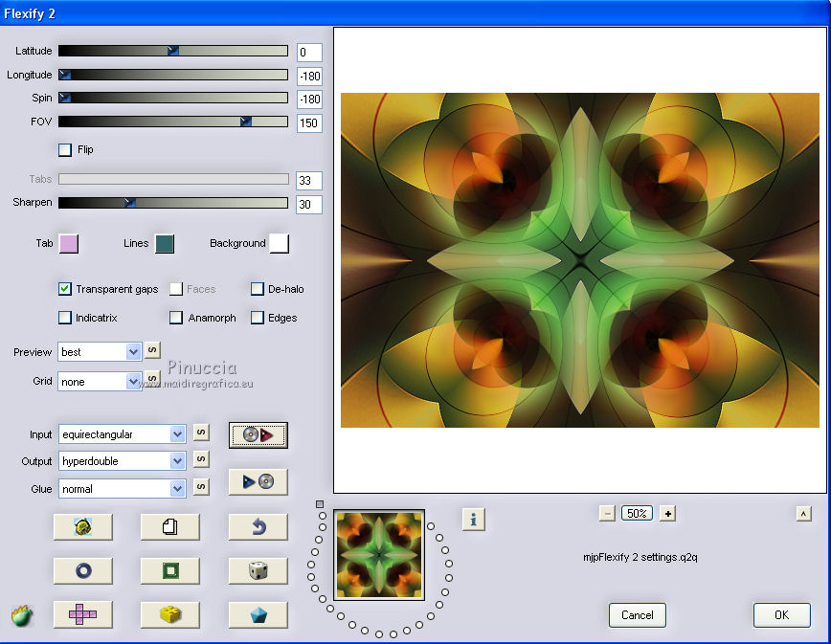Click the pink cross-shaped net button
The width and height of the screenshot is (831, 644).
[83, 614]
